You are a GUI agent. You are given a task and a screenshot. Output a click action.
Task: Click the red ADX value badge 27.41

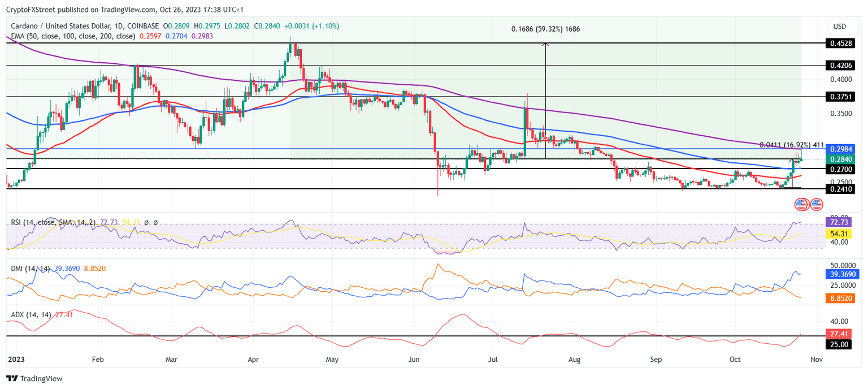[x=839, y=334]
